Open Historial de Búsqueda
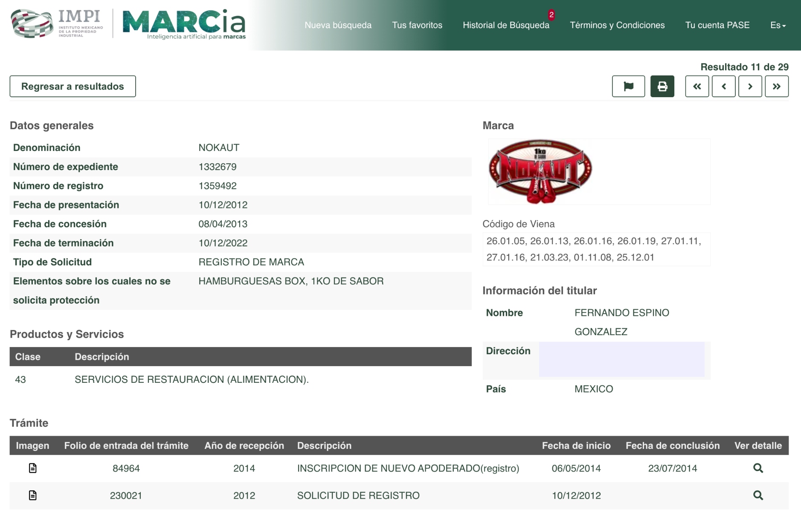The width and height of the screenshot is (801, 532). click(506, 25)
